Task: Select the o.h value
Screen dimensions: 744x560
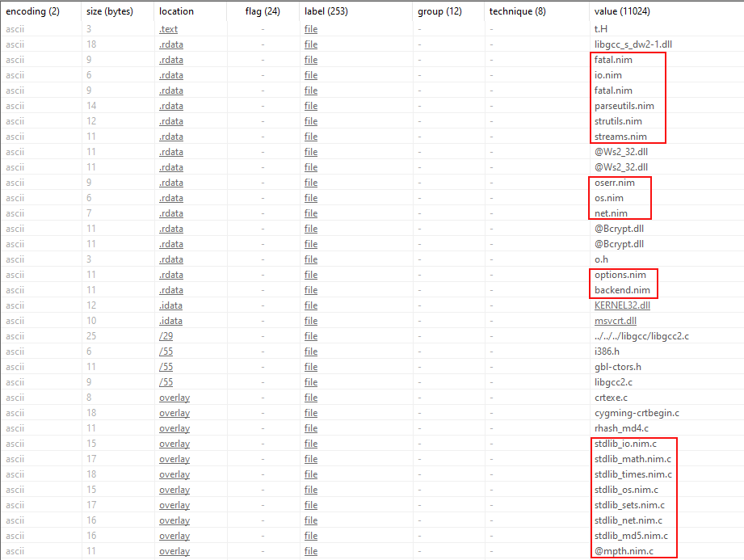Action: [x=601, y=259]
